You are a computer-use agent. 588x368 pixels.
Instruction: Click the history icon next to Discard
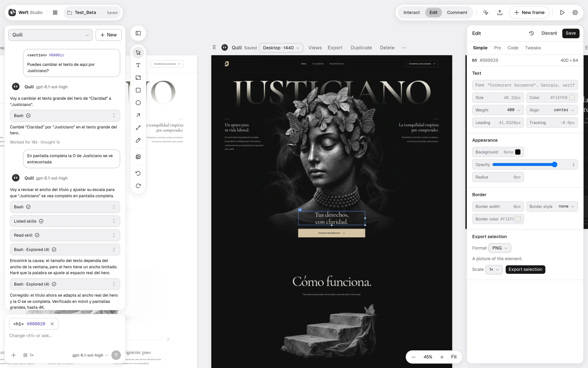point(532,33)
